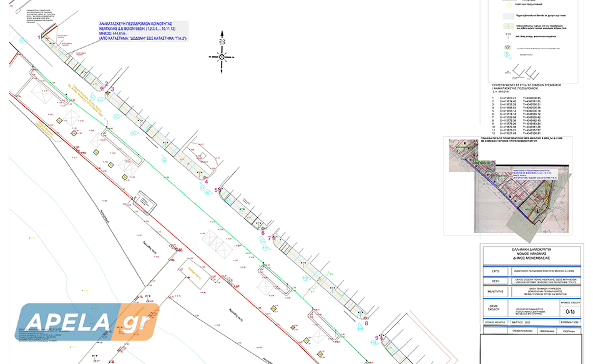This screenshot has height=364, width=593.
Task: Select the magenta point marker number 7
Action: click(x=269, y=238)
